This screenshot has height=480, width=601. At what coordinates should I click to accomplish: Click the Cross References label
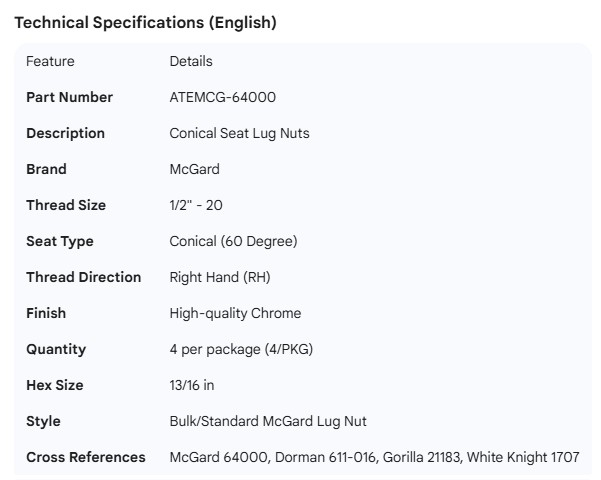pyautogui.click(x=85, y=457)
